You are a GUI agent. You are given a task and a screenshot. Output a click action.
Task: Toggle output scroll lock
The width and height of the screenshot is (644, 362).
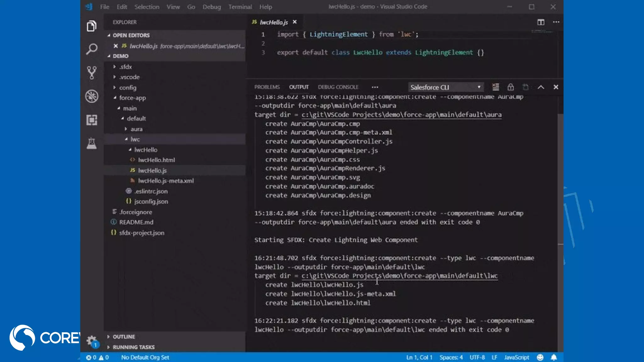click(510, 87)
